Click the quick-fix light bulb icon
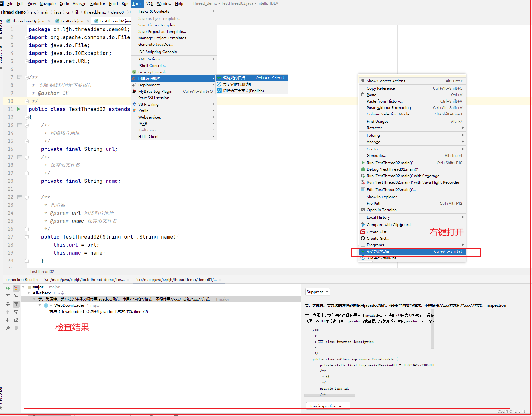The width and height of the screenshot is (532, 416). (x=16, y=328)
